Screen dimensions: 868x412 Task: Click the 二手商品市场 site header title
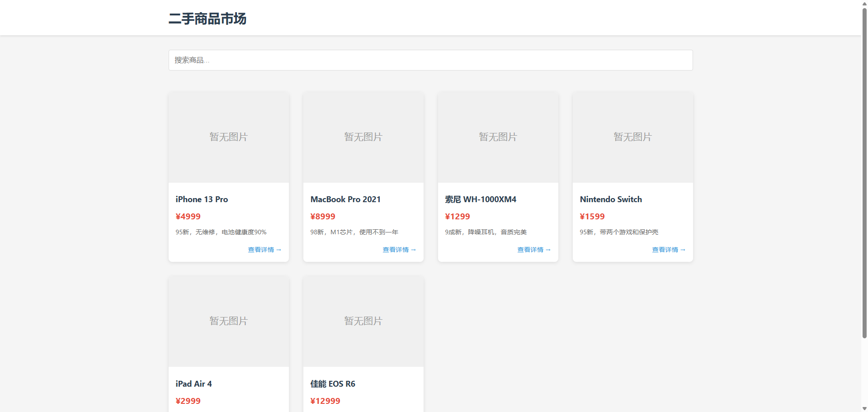pos(207,19)
